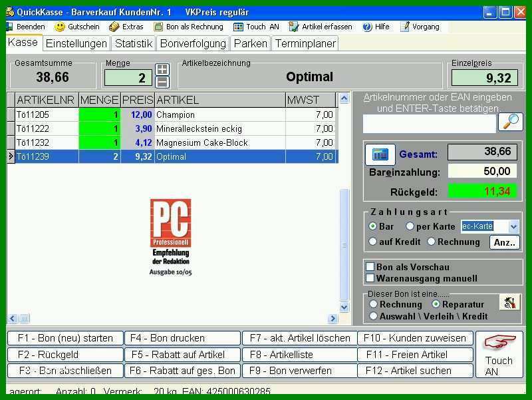The width and height of the screenshot is (532, 400).
Task: Open calculator icon next to Gesamt
Action: (x=380, y=154)
